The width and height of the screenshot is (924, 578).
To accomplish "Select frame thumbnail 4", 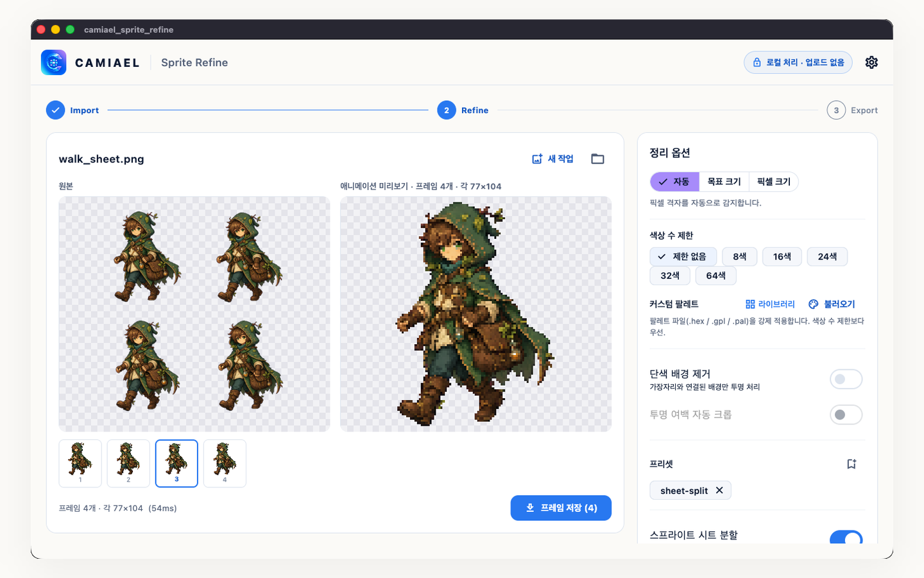I will pos(225,464).
